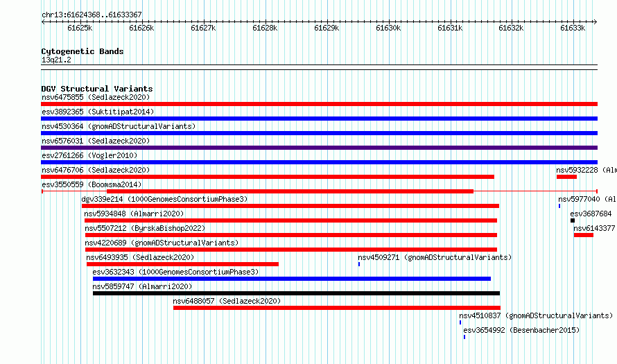617x364 pixels.
Task: Select the tiny blue esv3654992 marker
Action: [x=464, y=337]
